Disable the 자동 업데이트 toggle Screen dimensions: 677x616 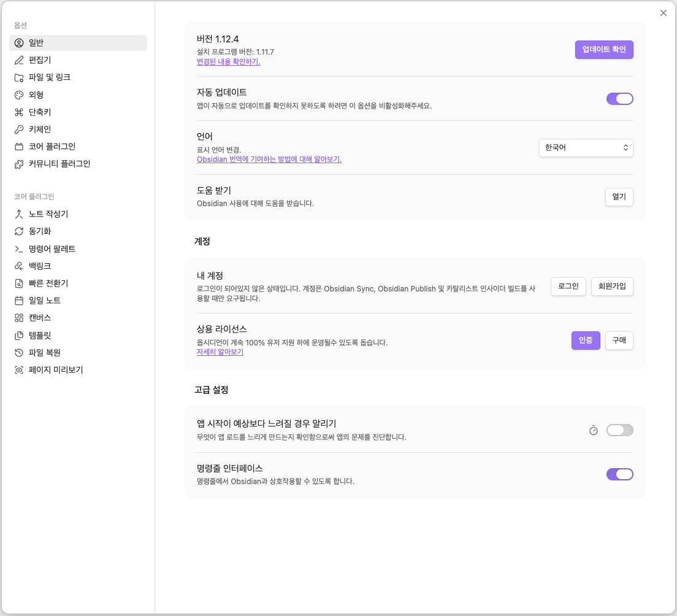click(x=619, y=99)
